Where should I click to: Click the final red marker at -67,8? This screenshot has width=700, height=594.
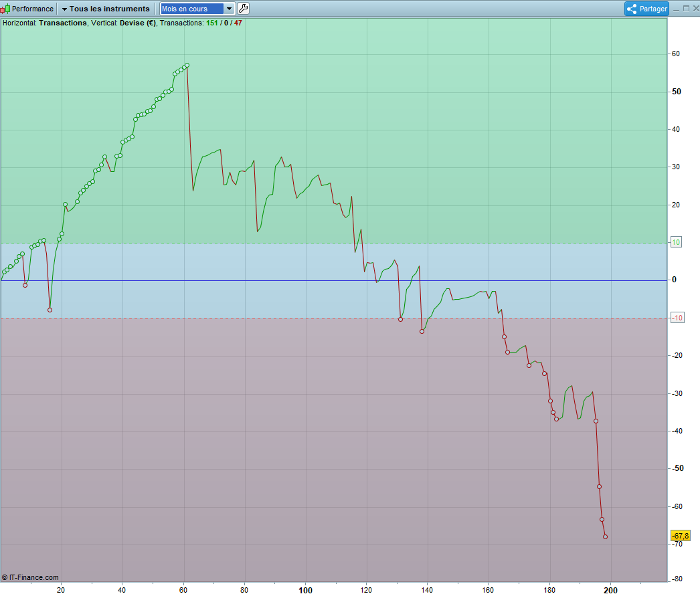(606, 536)
